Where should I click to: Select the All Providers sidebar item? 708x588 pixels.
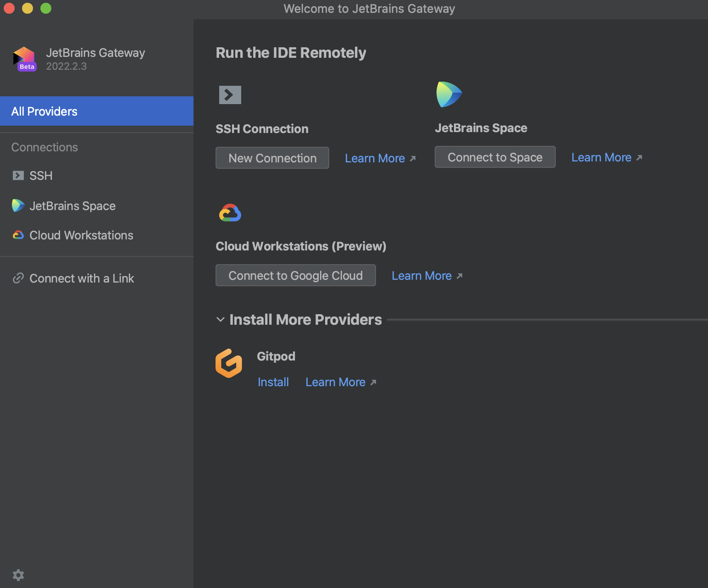[x=96, y=111]
